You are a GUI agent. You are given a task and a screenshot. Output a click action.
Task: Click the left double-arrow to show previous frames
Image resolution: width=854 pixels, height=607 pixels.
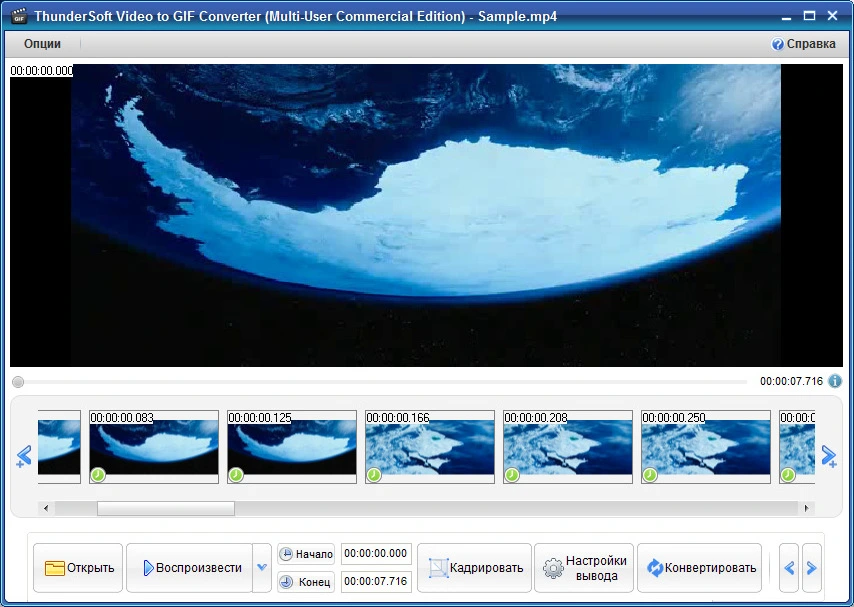(22, 457)
